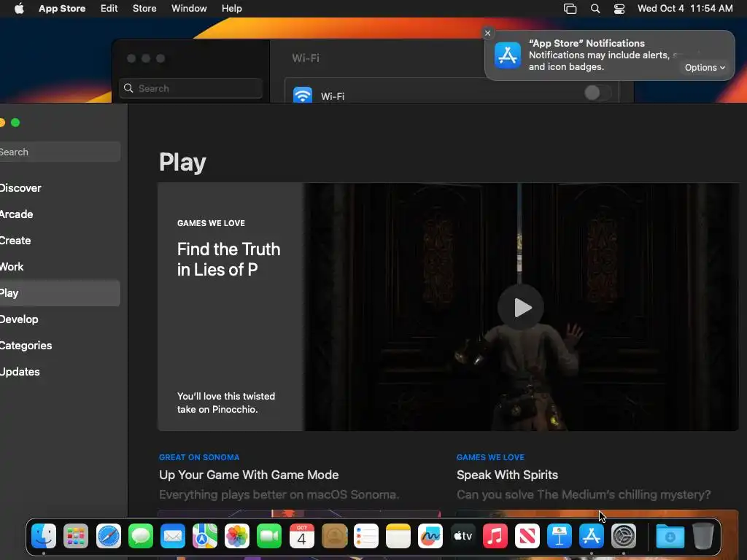Open Freeform app in the Dock

[430, 536]
